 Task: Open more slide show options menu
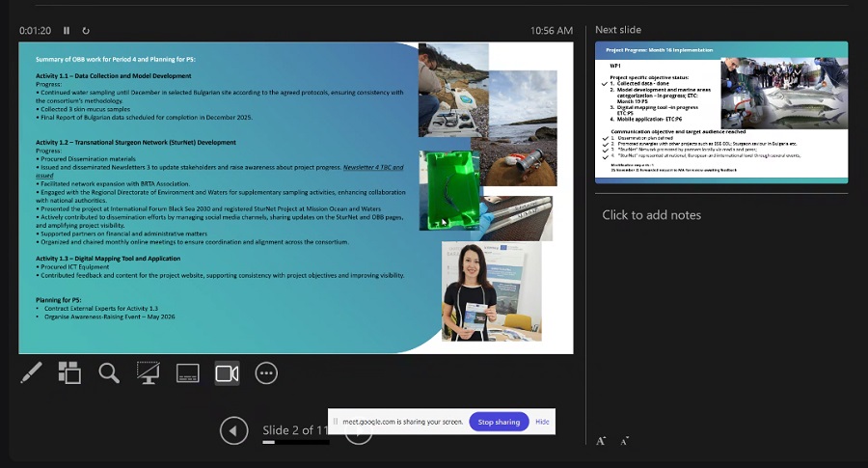point(266,372)
